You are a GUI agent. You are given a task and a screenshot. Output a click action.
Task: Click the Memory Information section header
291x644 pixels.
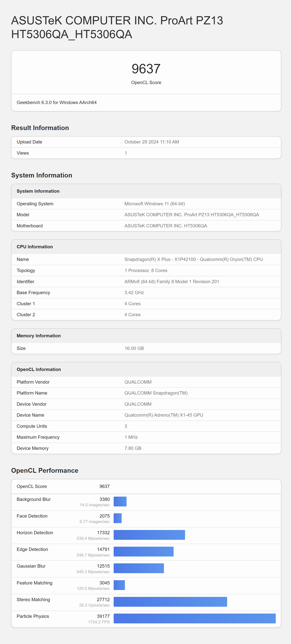(38, 336)
